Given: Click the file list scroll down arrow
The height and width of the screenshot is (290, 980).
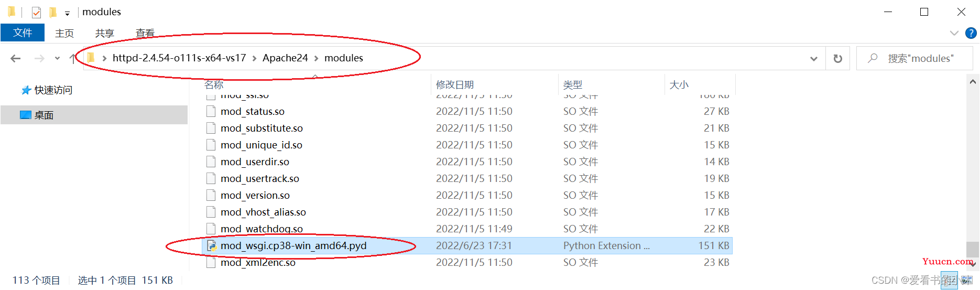Looking at the screenshot, I should click(x=973, y=264).
